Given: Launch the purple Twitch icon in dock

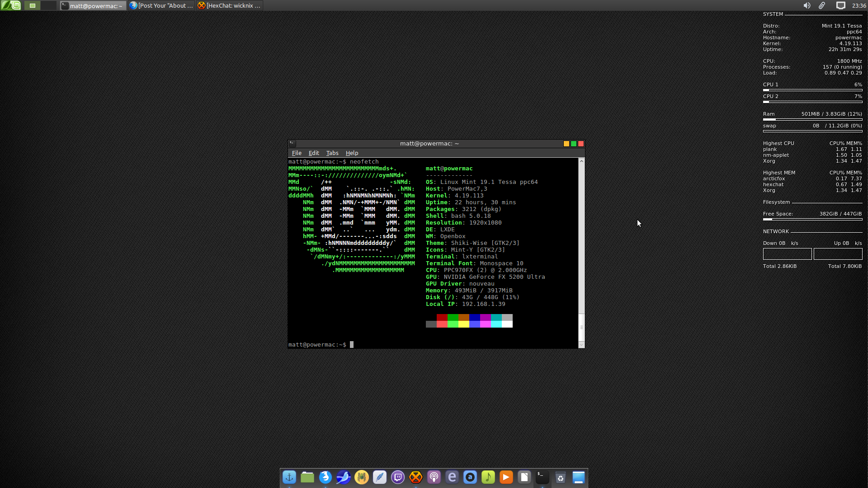Looking at the screenshot, I should (x=398, y=477).
